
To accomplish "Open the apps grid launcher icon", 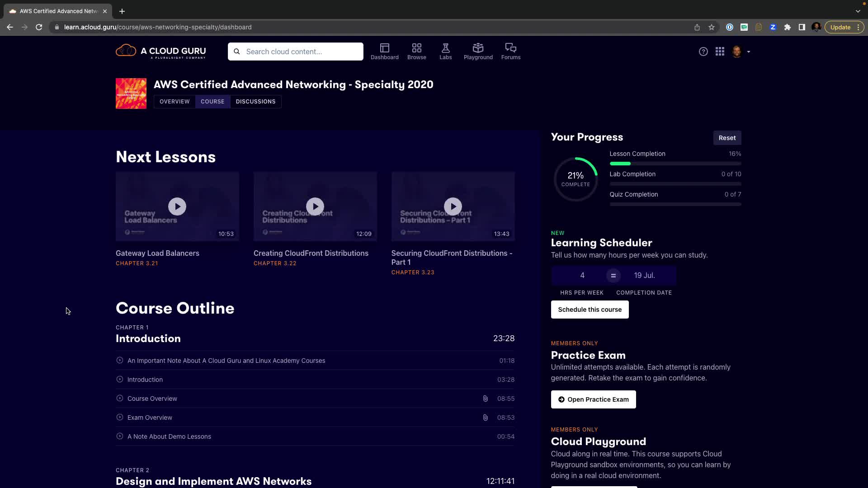I will [x=720, y=52].
